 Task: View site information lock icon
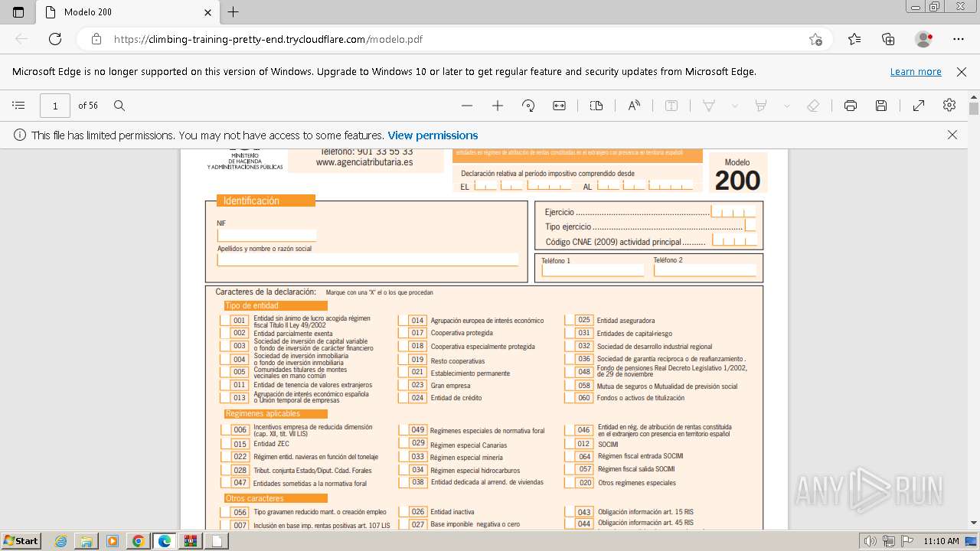point(96,39)
